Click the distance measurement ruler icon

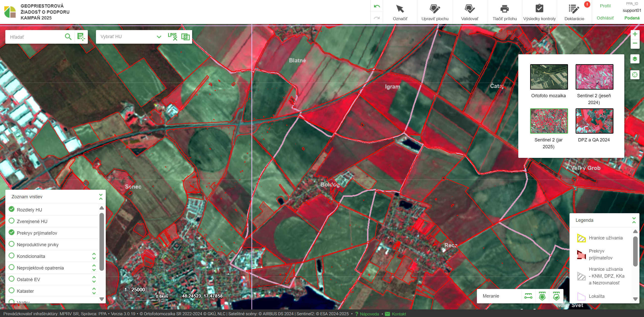(x=528, y=296)
